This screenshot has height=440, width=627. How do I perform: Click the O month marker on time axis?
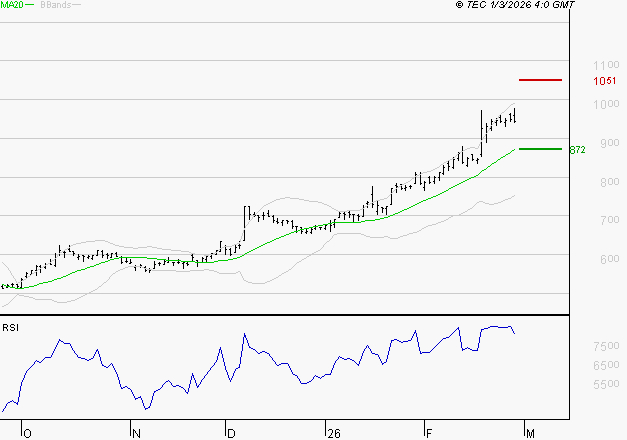(x=27, y=434)
